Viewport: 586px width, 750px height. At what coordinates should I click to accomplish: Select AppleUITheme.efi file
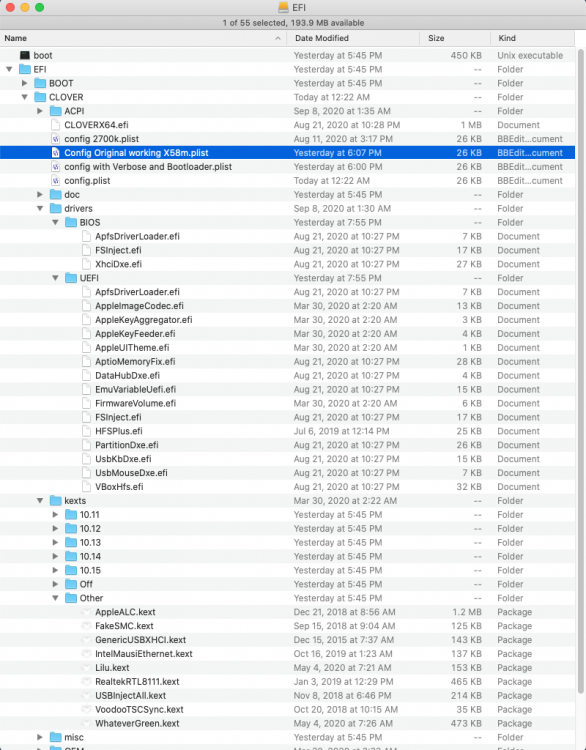[287, 348]
